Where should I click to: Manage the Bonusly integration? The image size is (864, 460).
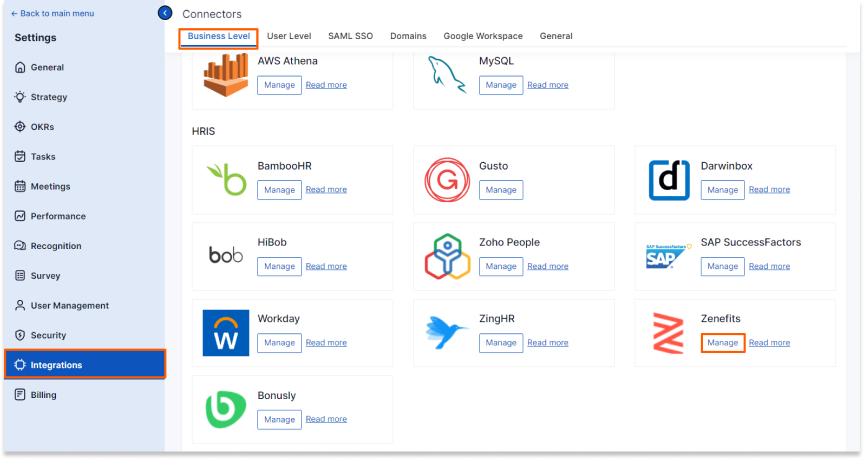pyautogui.click(x=279, y=419)
